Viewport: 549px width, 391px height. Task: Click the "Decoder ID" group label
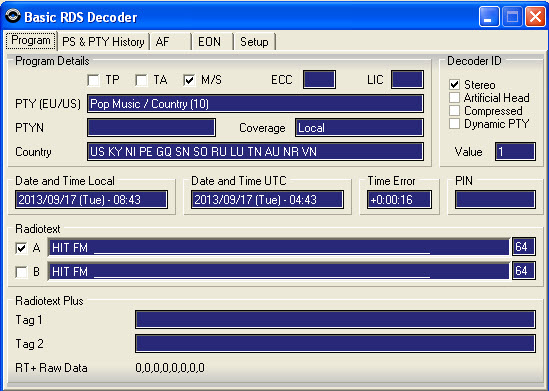coord(474,61)
